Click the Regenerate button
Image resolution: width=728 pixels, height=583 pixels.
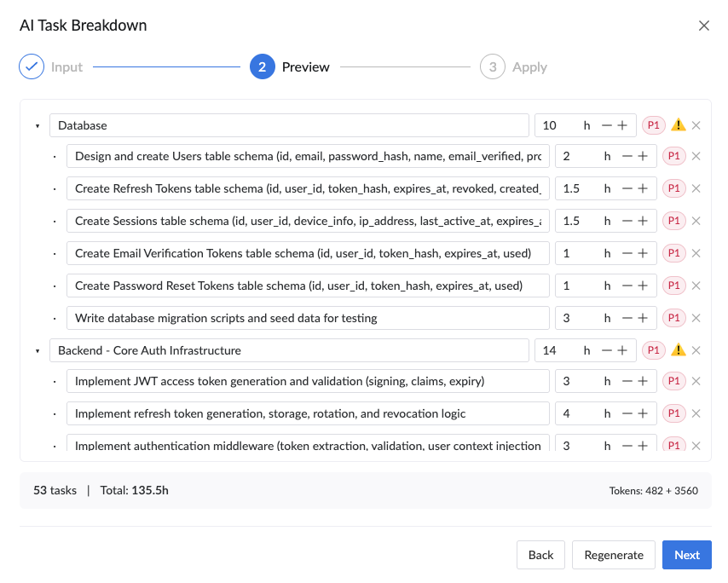coord(613,555)
